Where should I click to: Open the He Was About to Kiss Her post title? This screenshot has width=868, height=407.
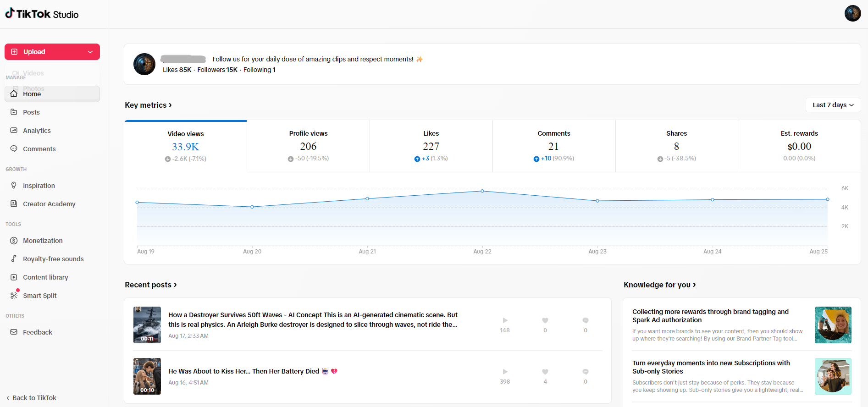tap(253, 371)
